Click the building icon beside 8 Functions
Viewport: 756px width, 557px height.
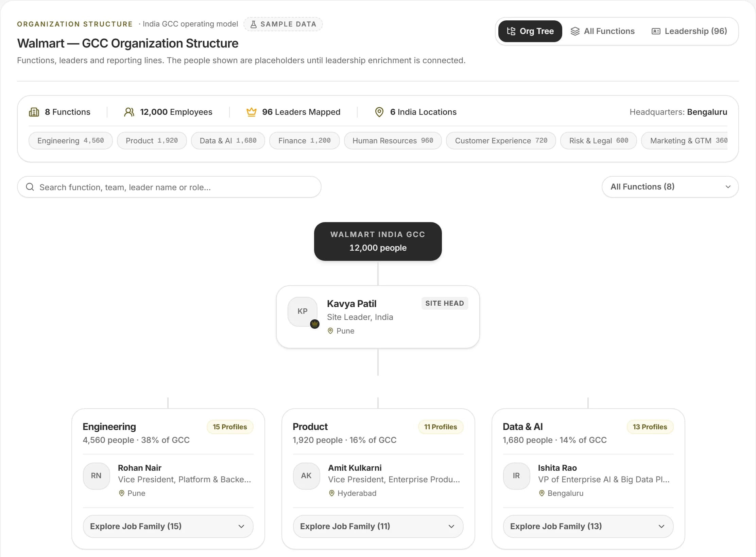pos(34,112)
